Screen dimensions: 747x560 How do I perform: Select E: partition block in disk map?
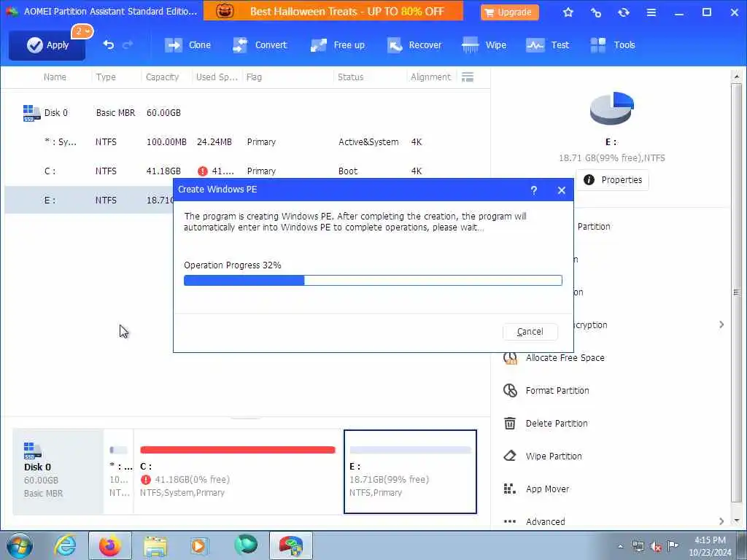tap(410, 472)
